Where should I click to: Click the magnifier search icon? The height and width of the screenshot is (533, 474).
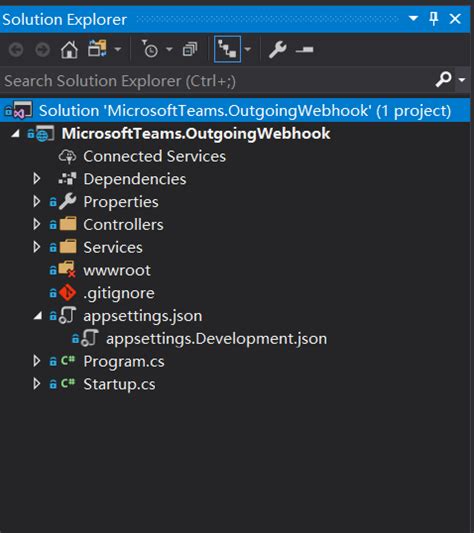444,80
